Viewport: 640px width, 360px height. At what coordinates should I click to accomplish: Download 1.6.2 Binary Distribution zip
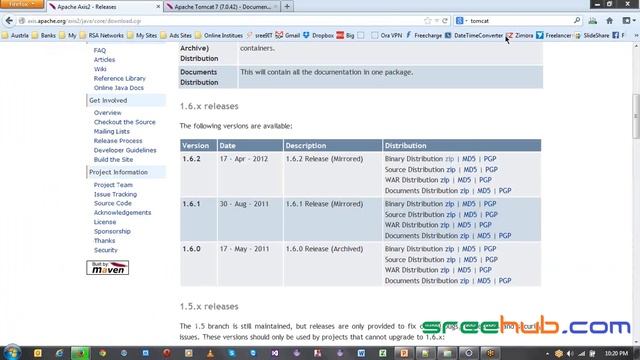tap(449, 159)
